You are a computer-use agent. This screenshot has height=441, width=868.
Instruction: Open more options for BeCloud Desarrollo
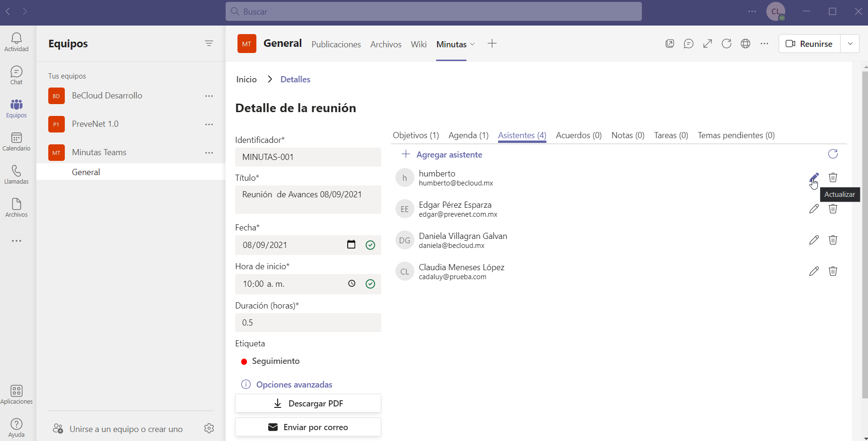click(x=209, y=96)
